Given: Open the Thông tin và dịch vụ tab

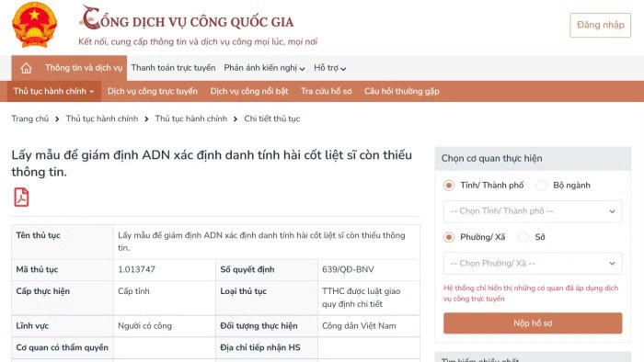Looking at the screenshot, I should [84, 68].
